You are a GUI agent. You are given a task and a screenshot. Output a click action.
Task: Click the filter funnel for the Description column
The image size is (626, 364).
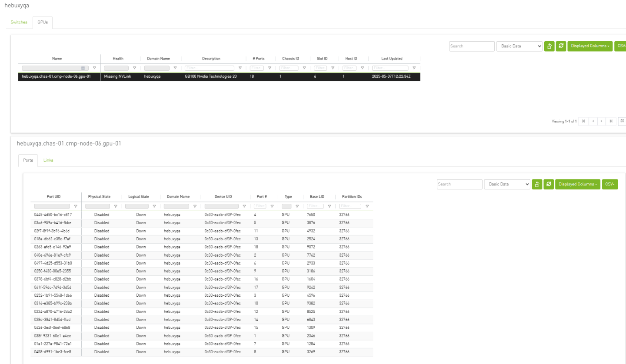point(240,68)
